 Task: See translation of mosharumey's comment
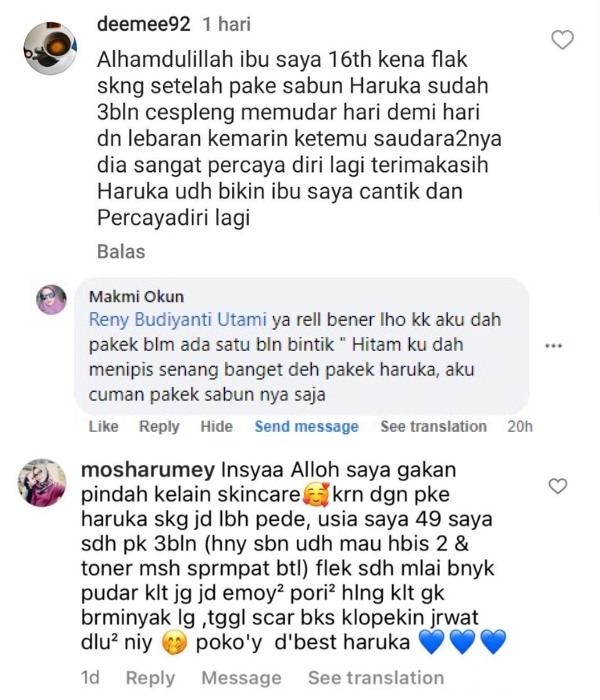376,678
